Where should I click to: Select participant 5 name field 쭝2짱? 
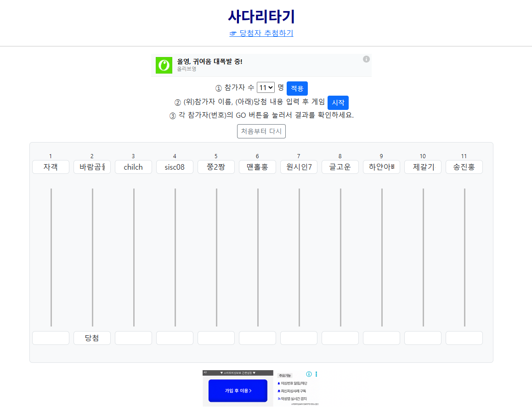[x=216, y=167]
